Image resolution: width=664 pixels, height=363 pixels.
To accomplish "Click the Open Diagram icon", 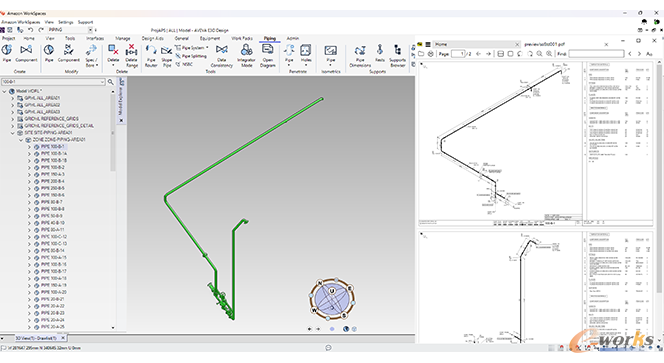I will 268,56.
